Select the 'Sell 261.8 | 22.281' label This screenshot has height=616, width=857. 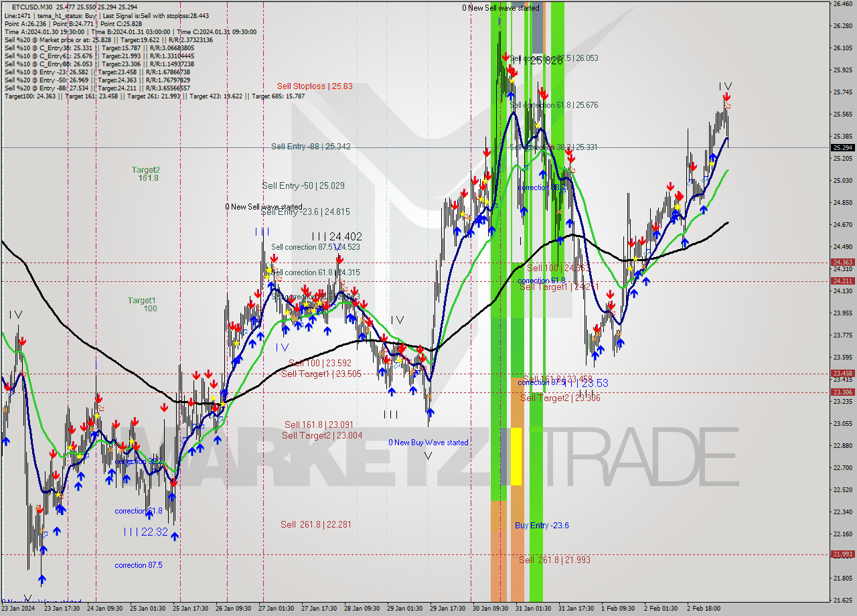[315, 524]
